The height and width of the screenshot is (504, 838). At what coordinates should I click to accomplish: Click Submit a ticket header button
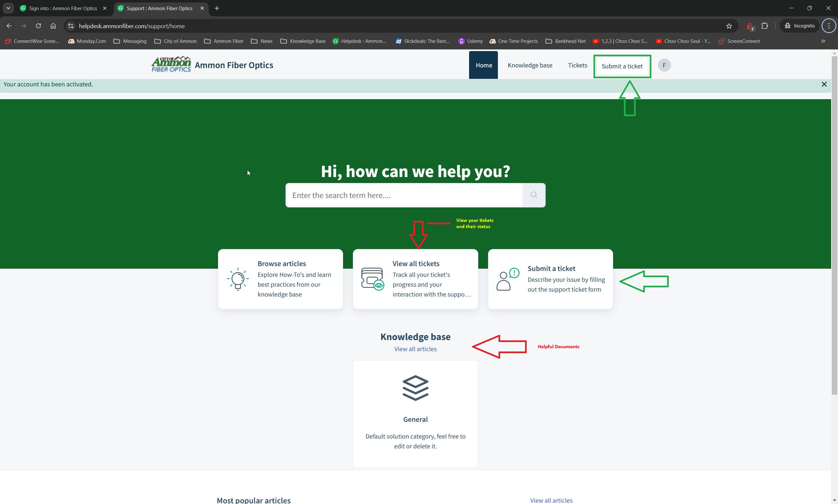click(x=622, y=66)
